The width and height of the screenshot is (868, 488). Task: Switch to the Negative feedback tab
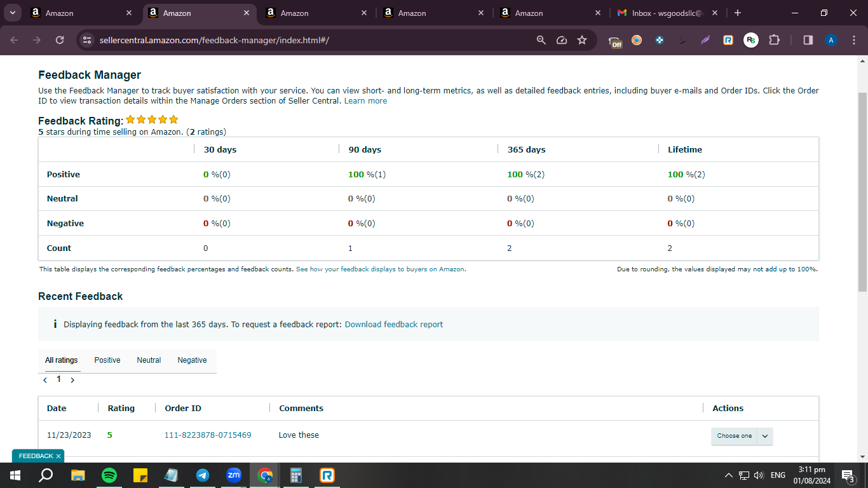tap(192, 360)
